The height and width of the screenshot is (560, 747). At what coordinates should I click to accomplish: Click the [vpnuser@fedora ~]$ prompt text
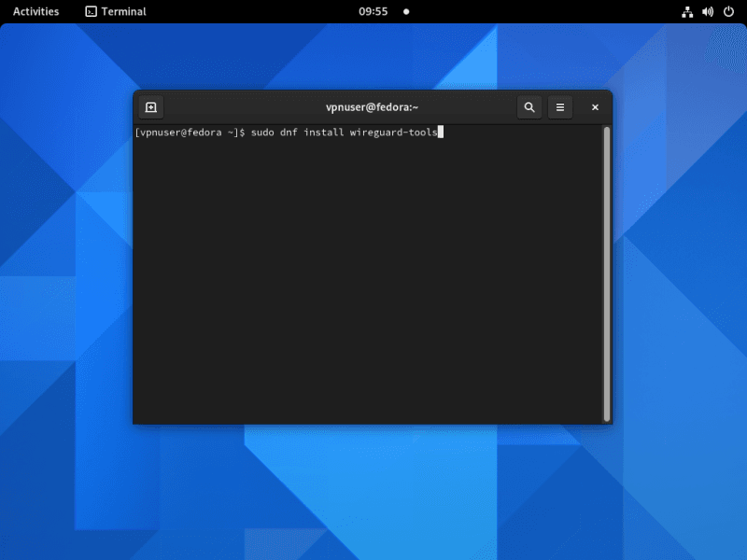pyautogui.click(x=190, y=133)
